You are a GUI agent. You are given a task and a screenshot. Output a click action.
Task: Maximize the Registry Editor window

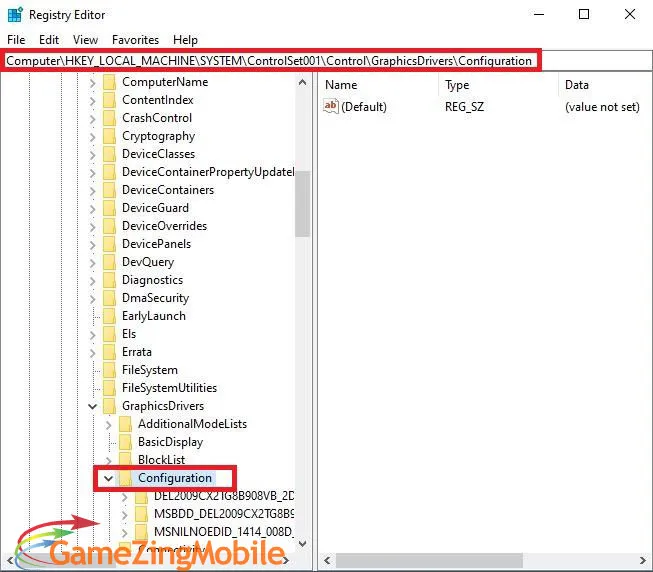pyautogui.click(x=584, y=14)
